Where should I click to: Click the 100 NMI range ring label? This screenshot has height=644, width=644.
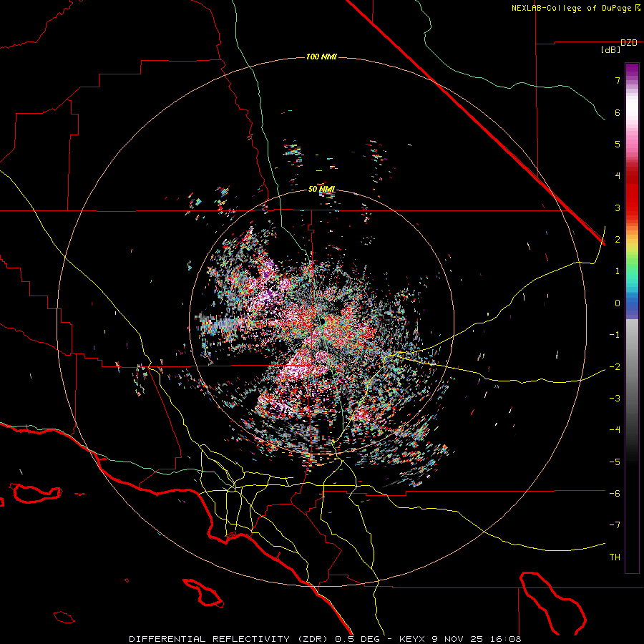pos(321,57)
